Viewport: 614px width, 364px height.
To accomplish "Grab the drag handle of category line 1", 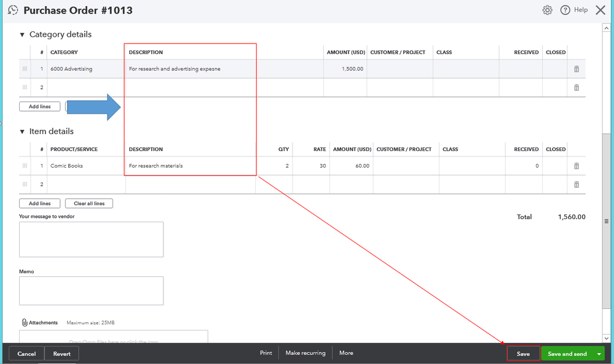I will pyautogui.click(x=25, y=69).
